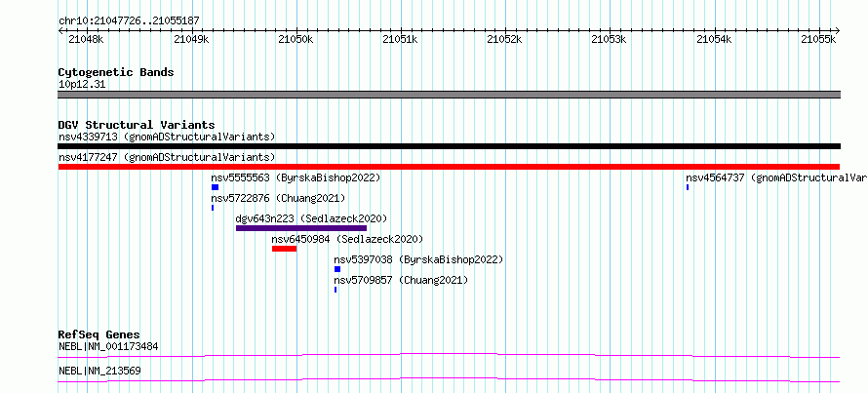The width and height of the screenshot is (868, 393).
Task: Click the ruler's right arrowhead
Action: click(x=837, y=30)
